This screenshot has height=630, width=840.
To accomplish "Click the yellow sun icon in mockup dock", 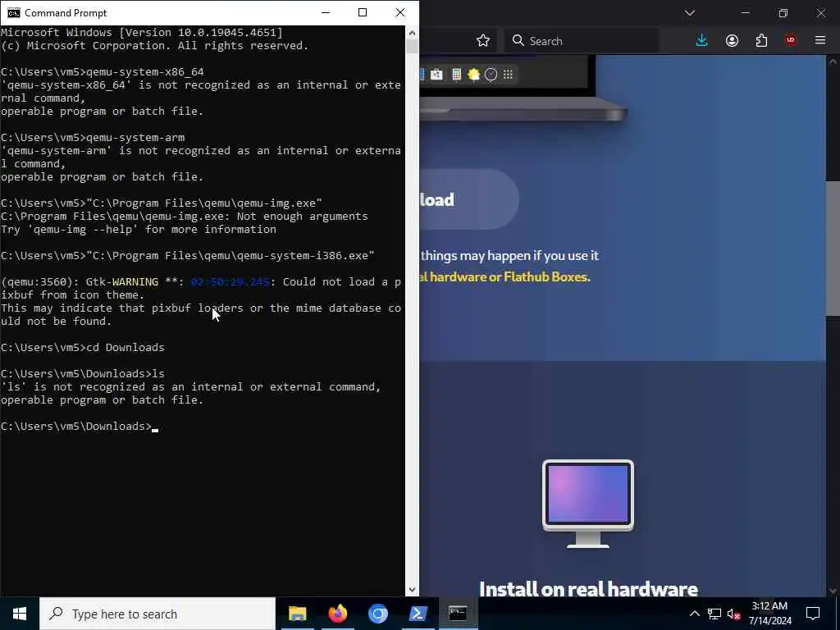I will (473, 75).
